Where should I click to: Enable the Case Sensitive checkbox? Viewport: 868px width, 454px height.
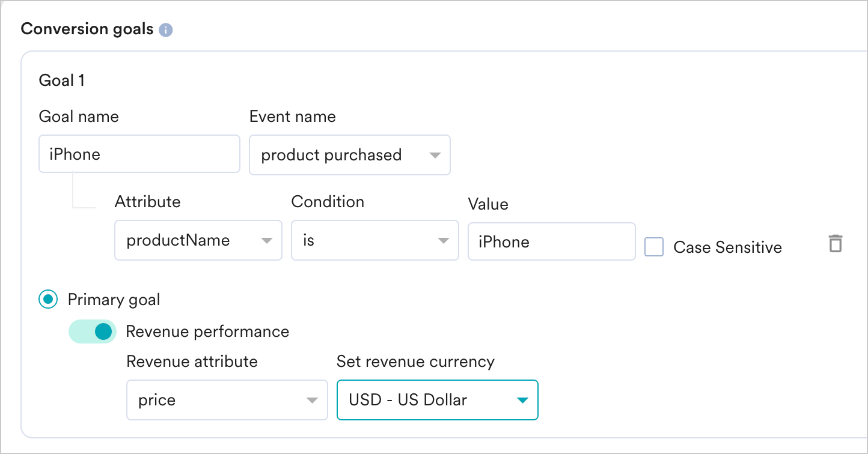(654, 247)
